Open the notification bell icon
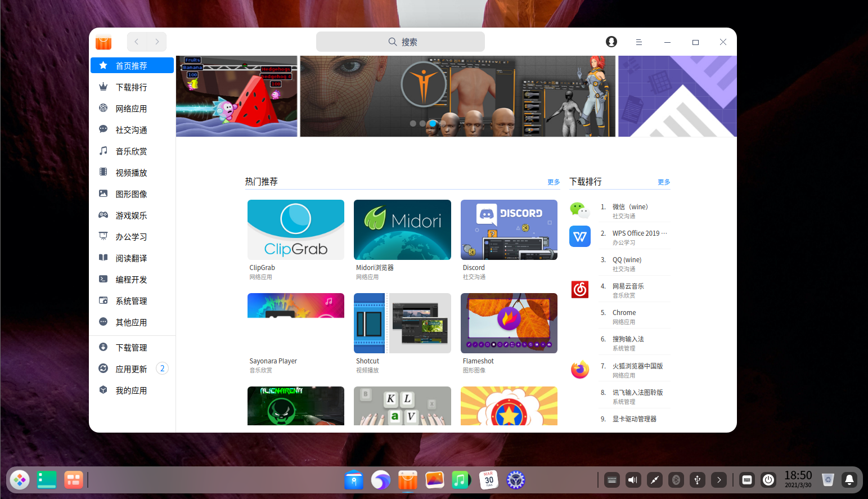This screenshot has width=868, height=499. [x=849, y=480]
